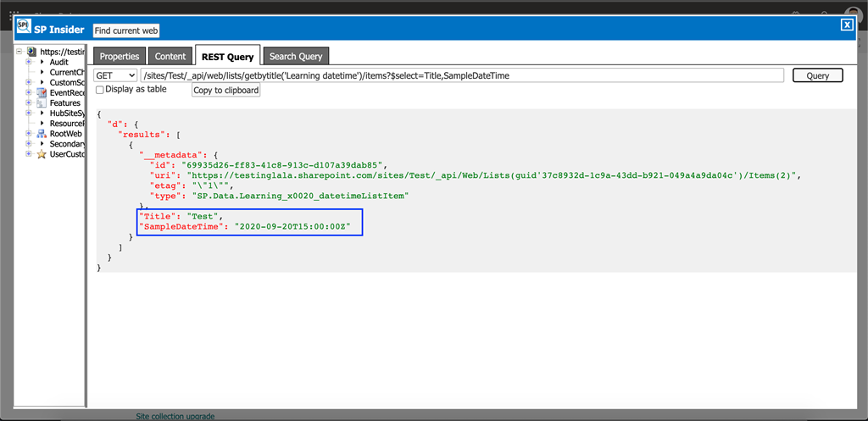The width and height of the screenshot is (868, 421).
Task: Click the site collection globe icon
Action: pyautogui.click(x=31, y=52)
